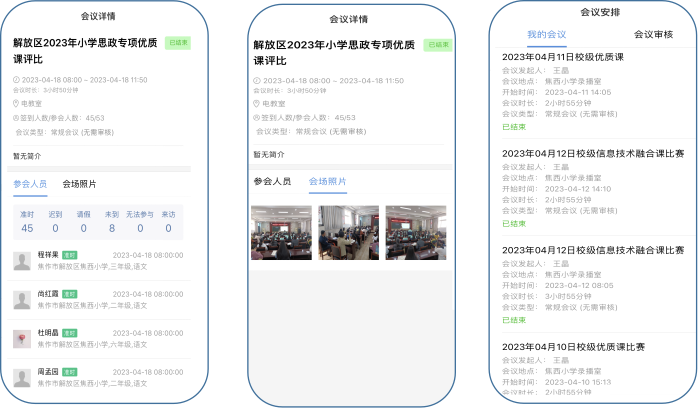Click green 已结束 badge in left meeting panel
This screenshot has height=408, width=698.
pos(178,44)
